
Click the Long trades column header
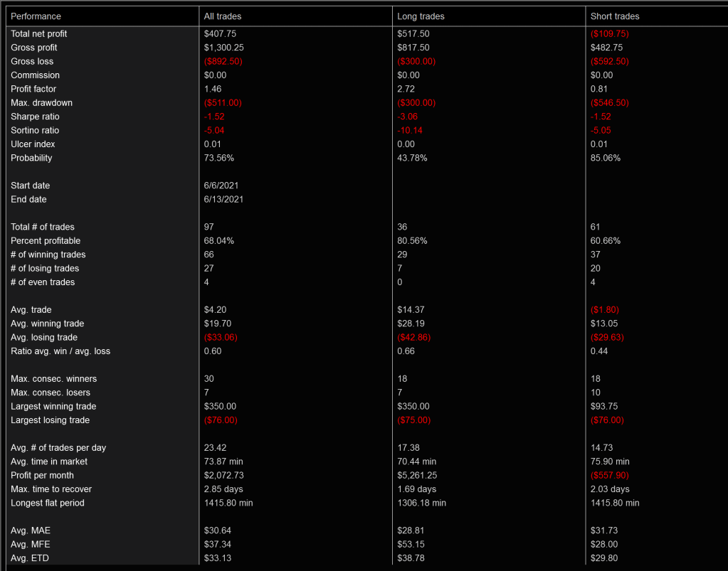point(421,16)
